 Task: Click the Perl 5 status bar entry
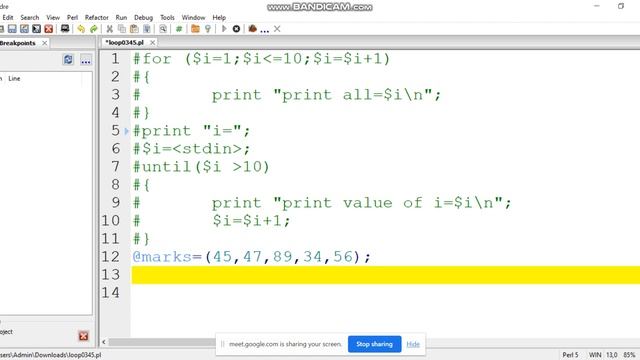[x=570, y=355]
